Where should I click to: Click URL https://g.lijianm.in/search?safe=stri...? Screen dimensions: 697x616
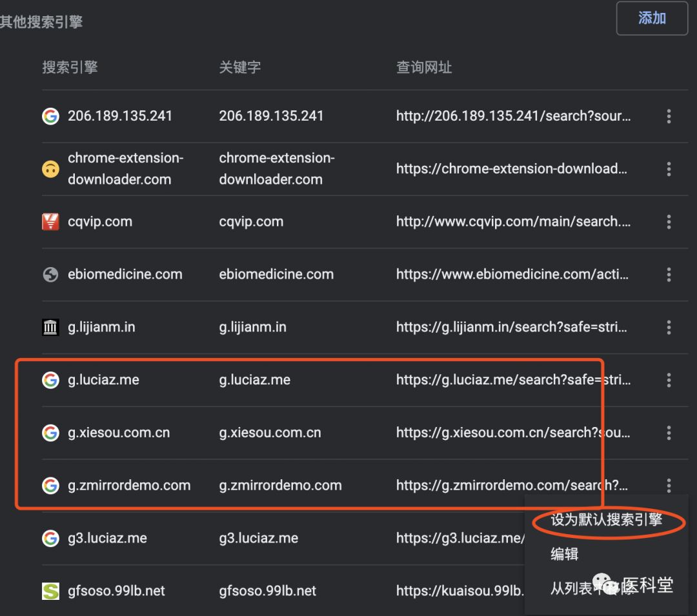(x=512, y=327)
